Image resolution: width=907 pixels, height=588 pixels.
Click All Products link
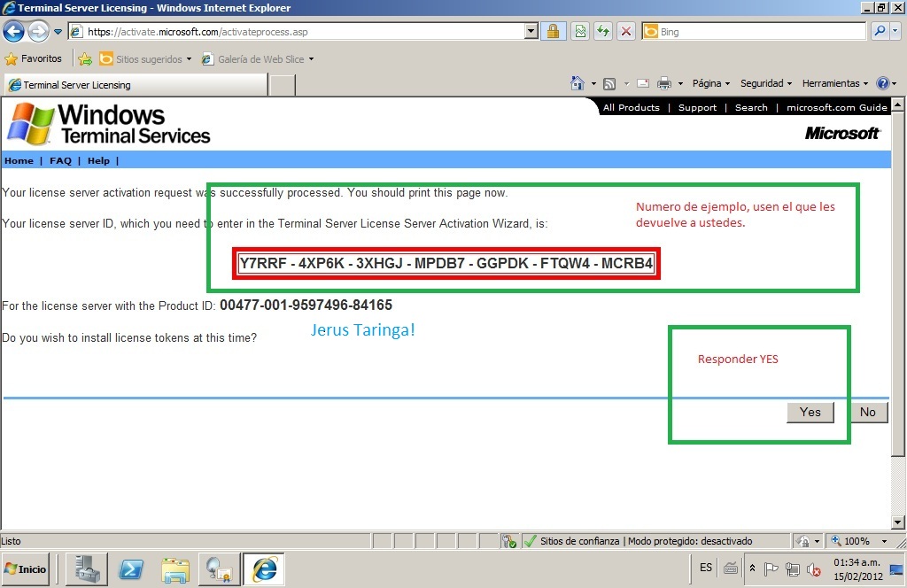[x=631, y=107]
